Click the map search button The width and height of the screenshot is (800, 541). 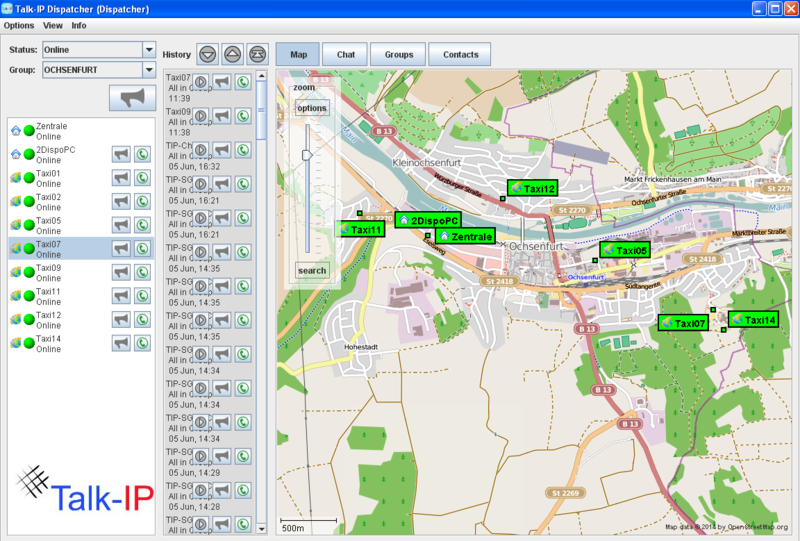[312, 270]
